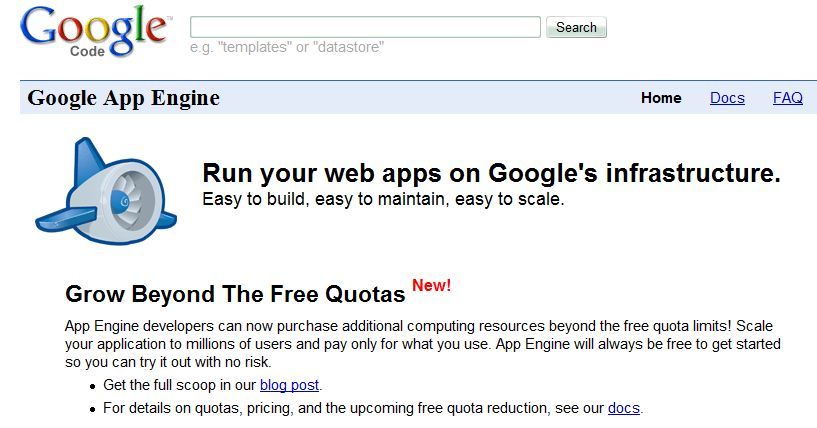The image size is (817, 428).
Task: Click the Google Code logo
Action: 94,32
